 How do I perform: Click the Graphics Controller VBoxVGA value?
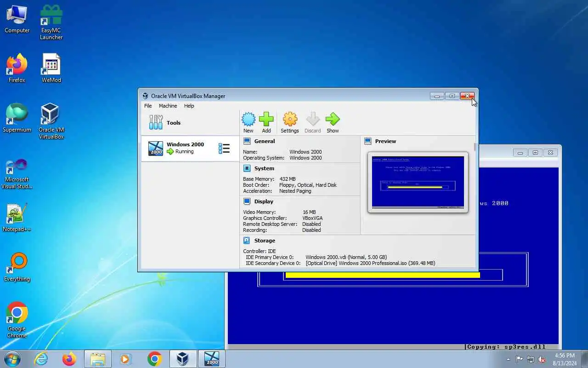click(x=312, y=218)
